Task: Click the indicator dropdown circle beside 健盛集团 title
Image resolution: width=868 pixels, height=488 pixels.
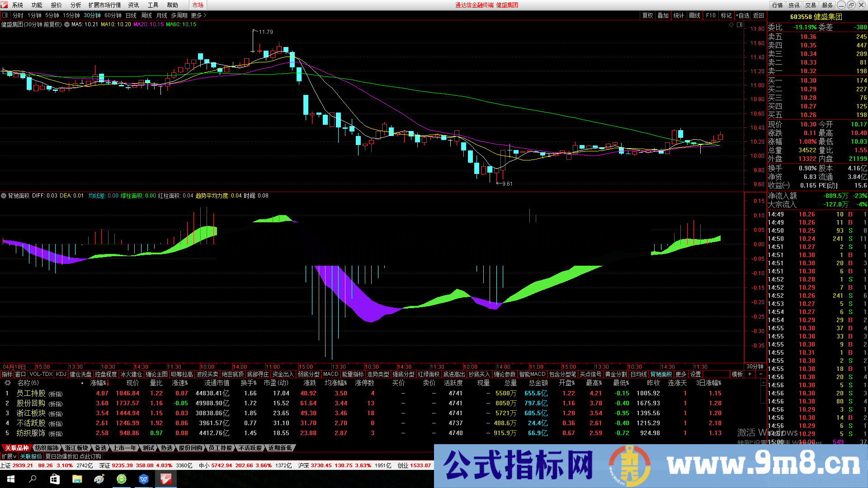Action: [x=67, y=24]
